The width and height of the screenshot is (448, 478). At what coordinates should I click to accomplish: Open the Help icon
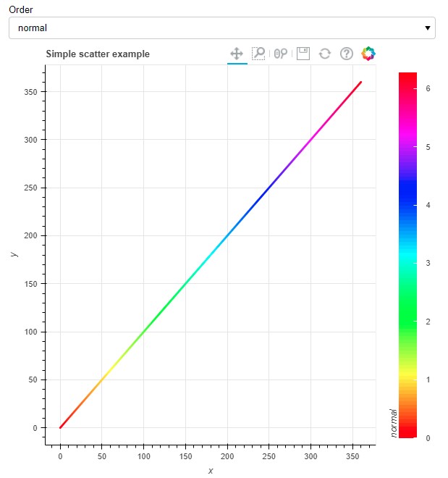pos(346,54)
